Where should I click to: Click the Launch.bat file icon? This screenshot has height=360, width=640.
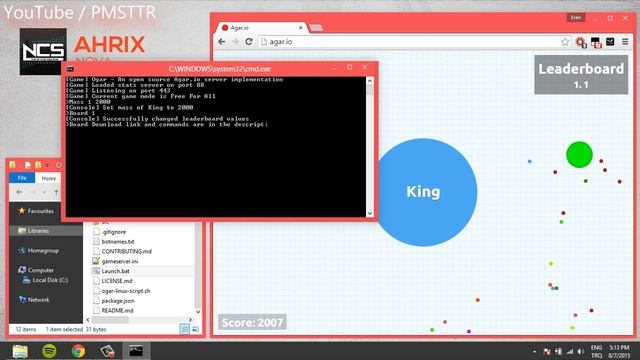point(96,271)
